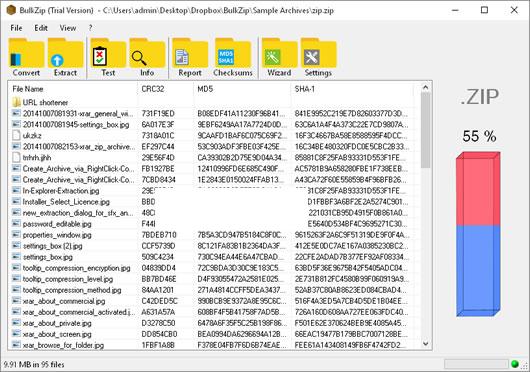Open the Checksums MD5/SHA1 tool
This screenshot has width=530, height=372.
tap(233, 57)
